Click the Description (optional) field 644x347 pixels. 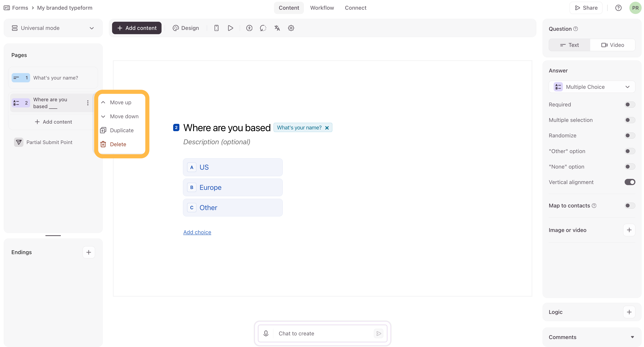[217, 142]
